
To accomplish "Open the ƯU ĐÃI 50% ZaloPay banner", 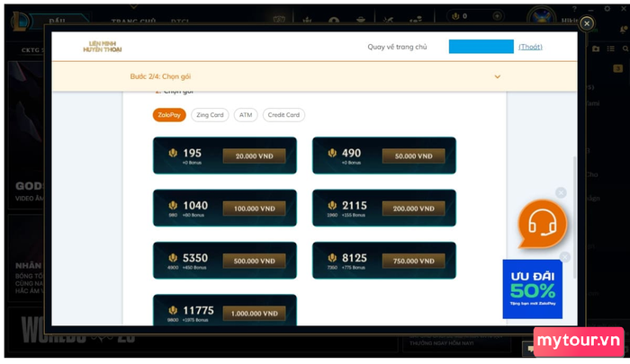I will tap(533, 289).
